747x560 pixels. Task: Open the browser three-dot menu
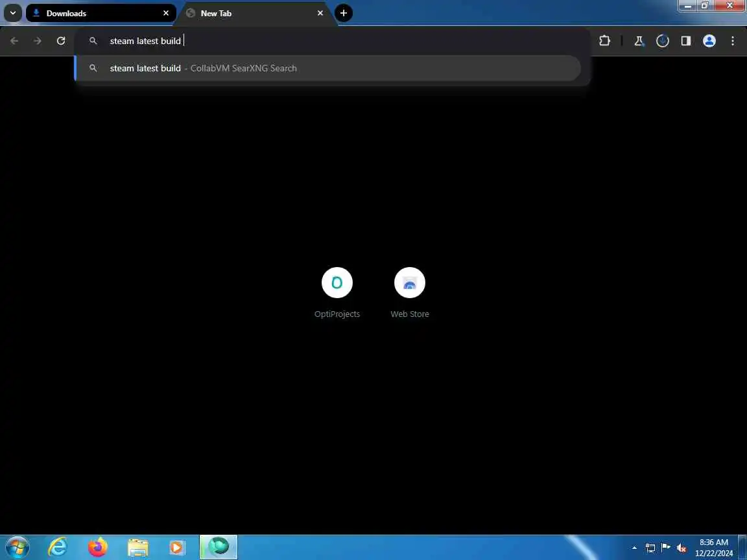(x=733, y=41)
